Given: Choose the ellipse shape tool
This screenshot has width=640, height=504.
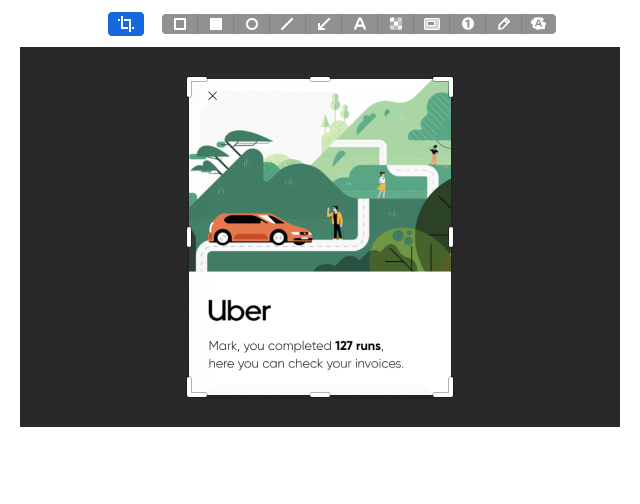Looking at the screenshot, I should (x=252, y=24).
